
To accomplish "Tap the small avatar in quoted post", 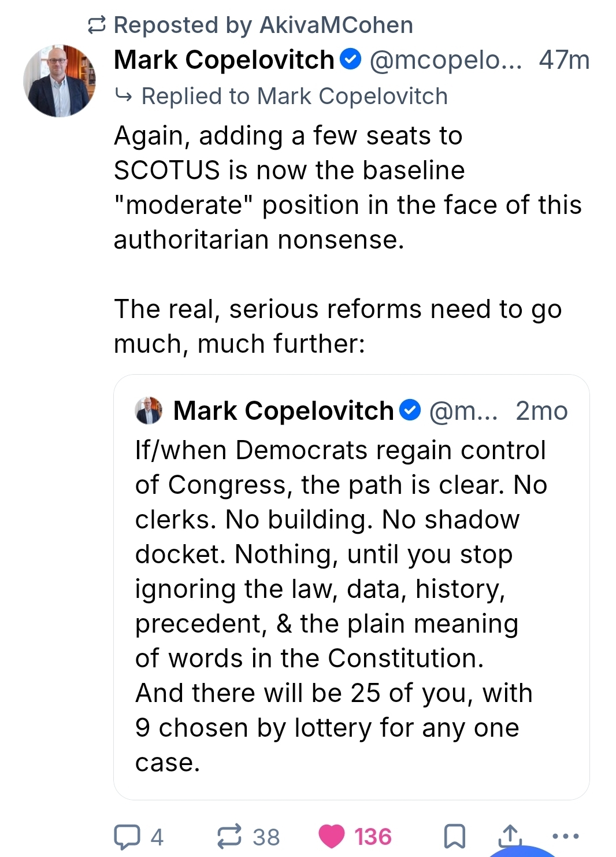I will point(149,411).
